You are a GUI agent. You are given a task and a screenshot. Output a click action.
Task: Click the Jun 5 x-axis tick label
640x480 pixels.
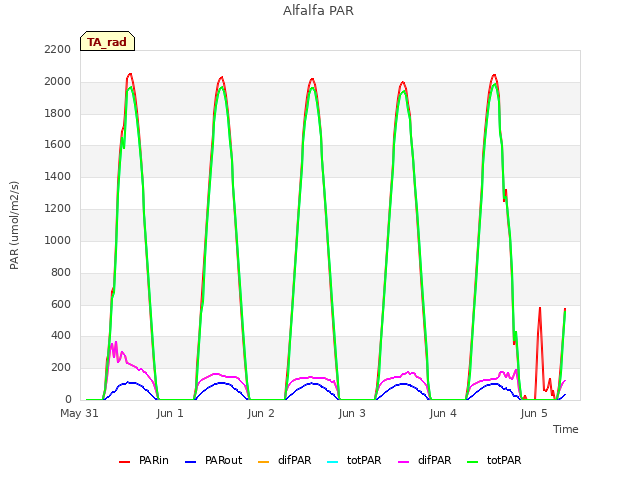coord(534,413)
